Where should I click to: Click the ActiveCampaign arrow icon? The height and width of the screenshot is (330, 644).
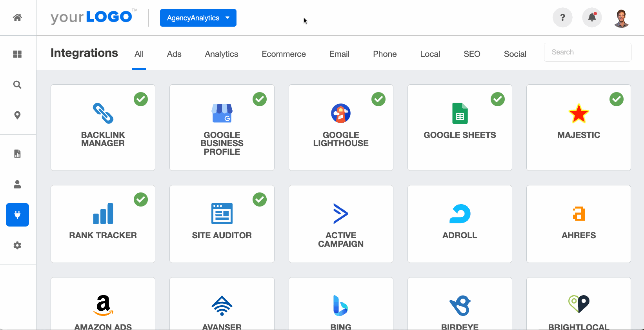click(x=341, y=214)
